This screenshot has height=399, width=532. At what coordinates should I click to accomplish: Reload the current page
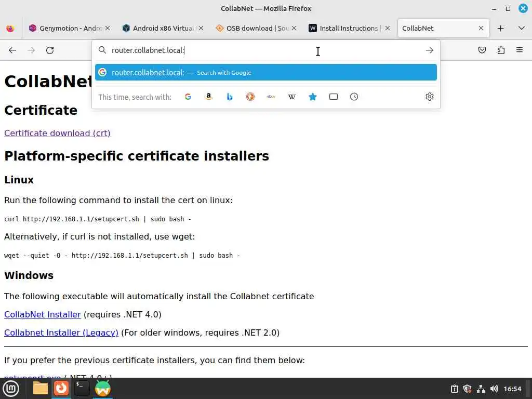50,50
